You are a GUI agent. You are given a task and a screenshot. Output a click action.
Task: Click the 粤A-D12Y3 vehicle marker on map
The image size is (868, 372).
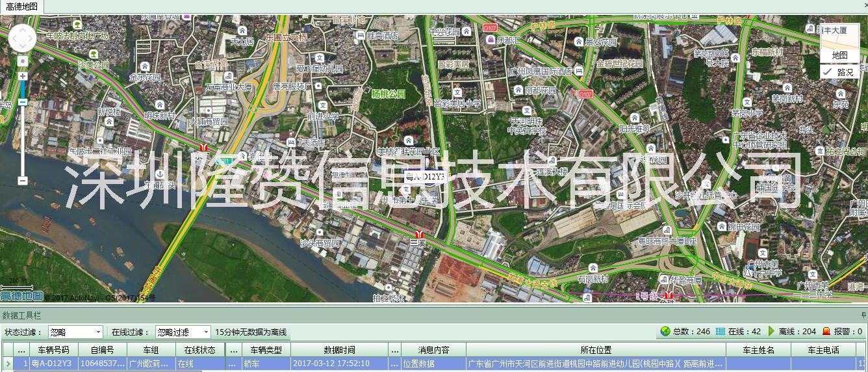pyautogui.click(x=425, y=176)
